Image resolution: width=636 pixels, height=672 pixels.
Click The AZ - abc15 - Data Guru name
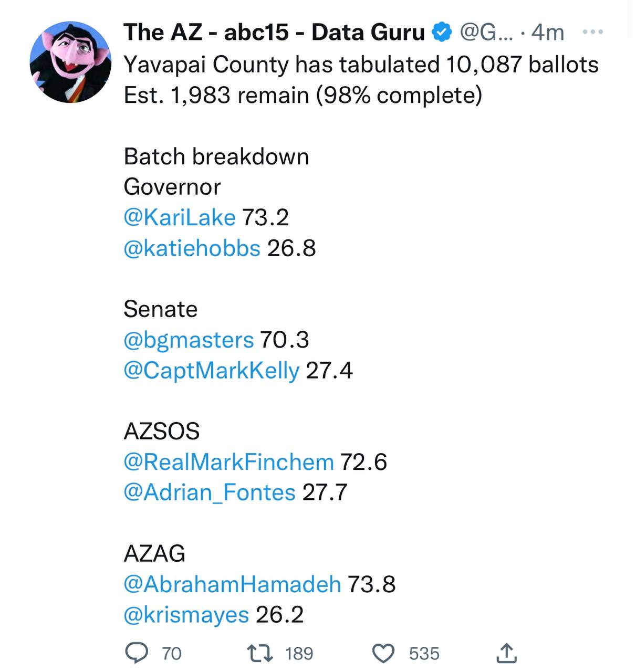click(x=274, y=33)
